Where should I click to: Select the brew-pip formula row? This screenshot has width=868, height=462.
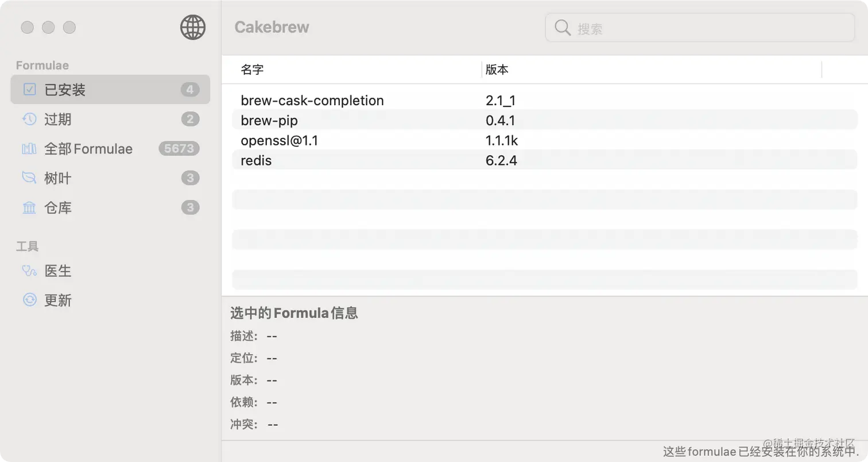(x=344, y=120)
